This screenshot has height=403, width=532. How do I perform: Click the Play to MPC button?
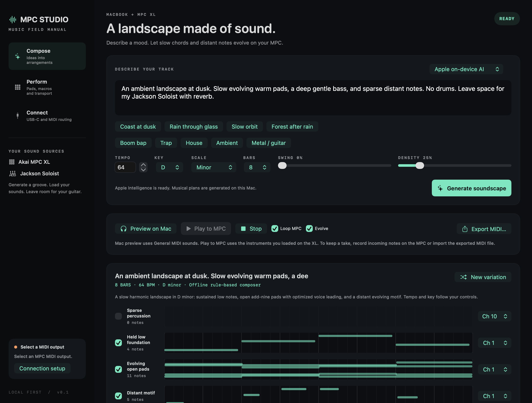[x=206, y=229]
